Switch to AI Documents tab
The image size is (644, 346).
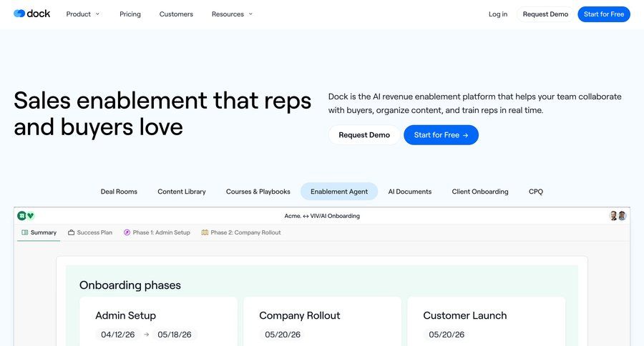[x=410, y=192]
